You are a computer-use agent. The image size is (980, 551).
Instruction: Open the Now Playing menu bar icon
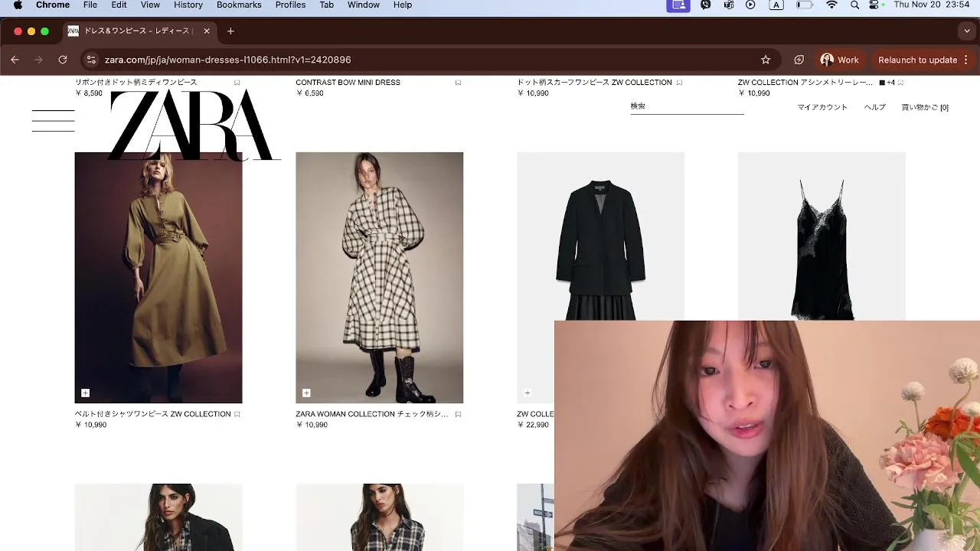tap(750, 5)
